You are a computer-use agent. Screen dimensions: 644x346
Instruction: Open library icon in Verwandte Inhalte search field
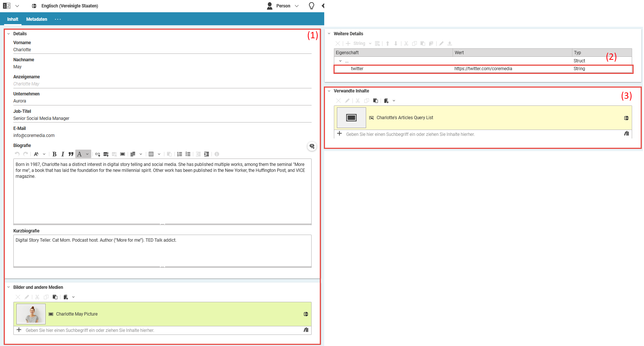pyautogui.click(x=626, y=134)
